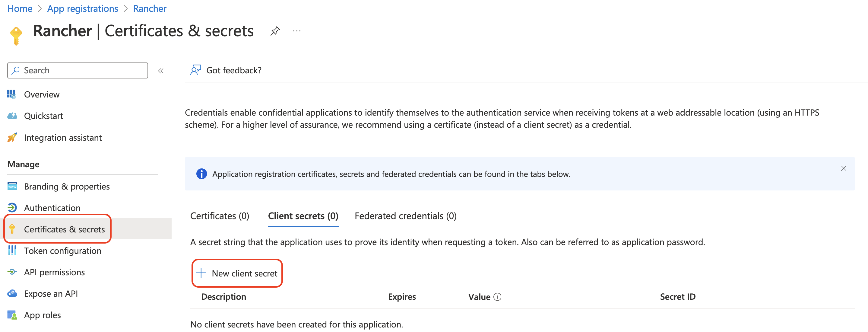Create a new client secret
Viewport: 868px width, 332px height.
point(237,273)
